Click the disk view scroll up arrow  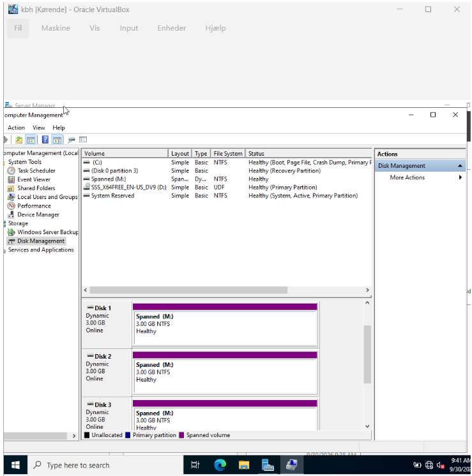coord(367,302)
